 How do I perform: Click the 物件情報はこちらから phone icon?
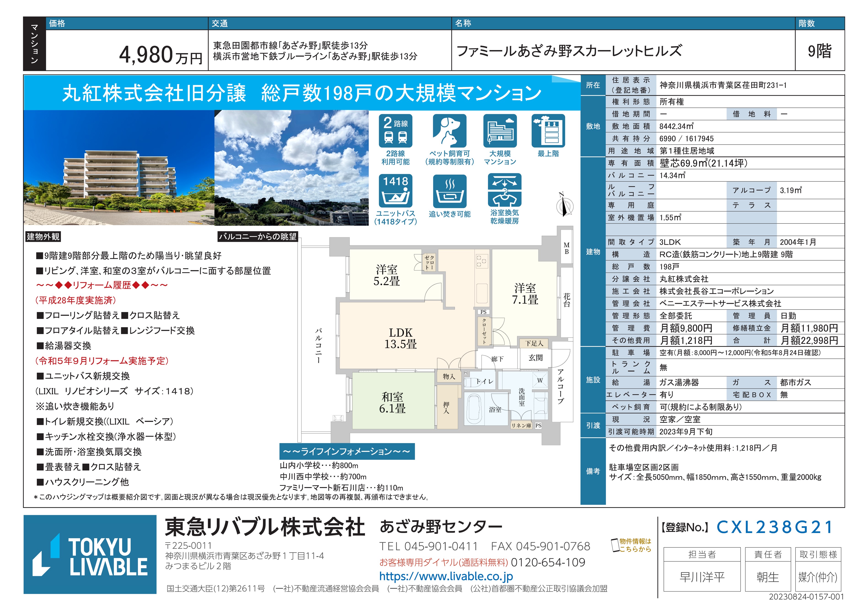click(615, 545)
